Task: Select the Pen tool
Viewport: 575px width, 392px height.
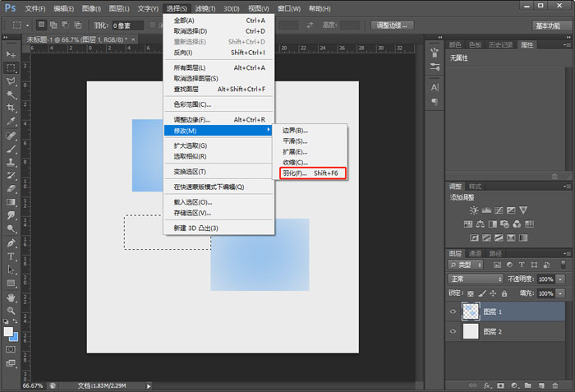Action: (x=11, y=243)
